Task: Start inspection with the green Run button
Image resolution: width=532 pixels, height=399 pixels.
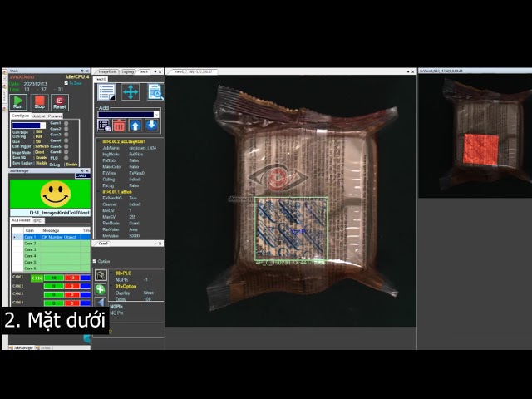Action: pyautogui.click(x=18, y=102)
